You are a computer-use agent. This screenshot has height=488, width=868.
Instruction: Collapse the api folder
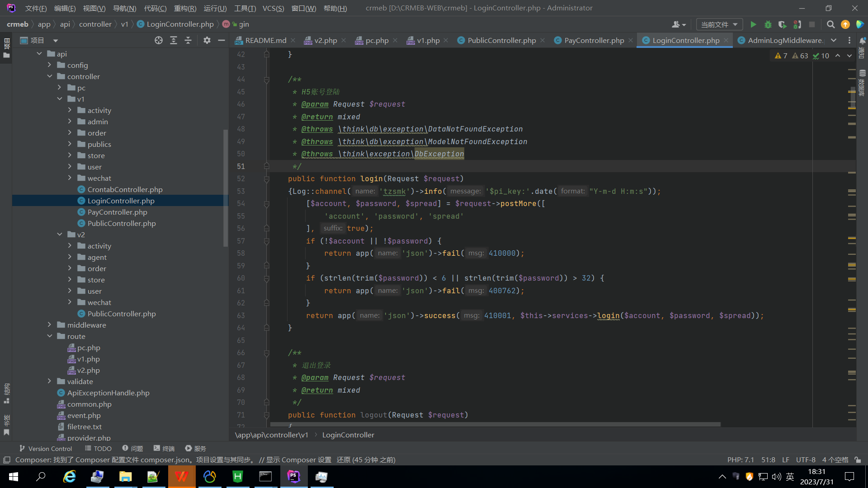point(39,54)
